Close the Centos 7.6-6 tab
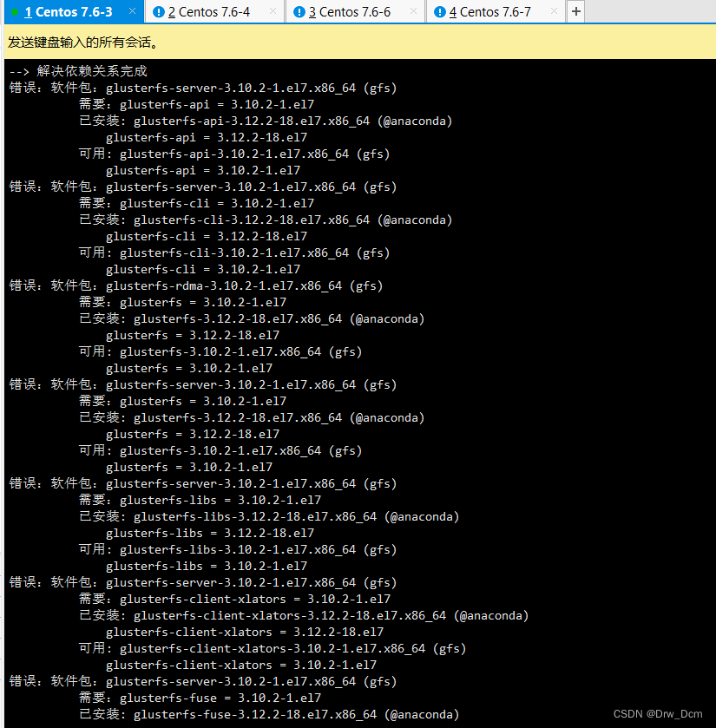The width and height of the screenshot is (716, 728). click(413, 11)
